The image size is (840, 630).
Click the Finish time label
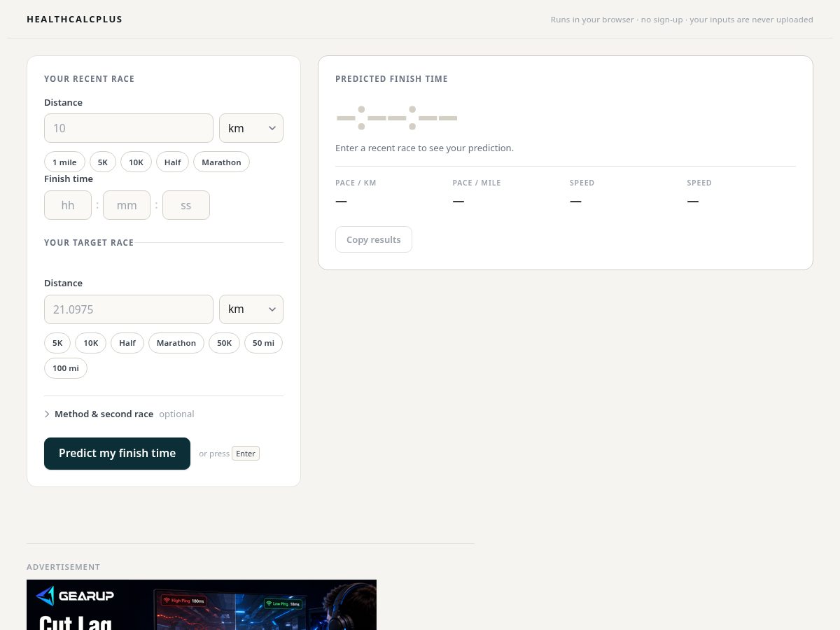click(69, 178)
